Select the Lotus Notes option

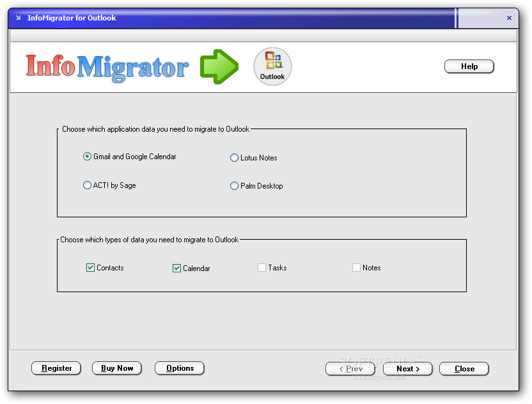pyautogui.click(x=234, y=158)
